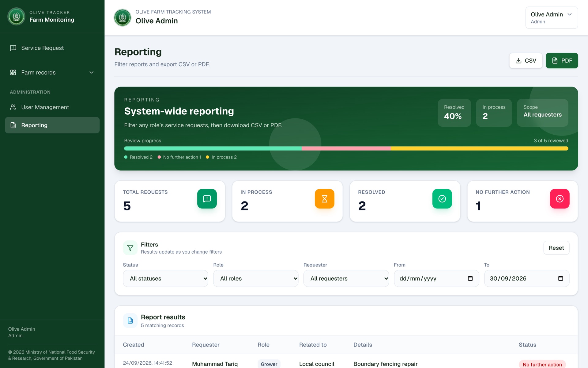Click the In Process hourglass icon

325,199
